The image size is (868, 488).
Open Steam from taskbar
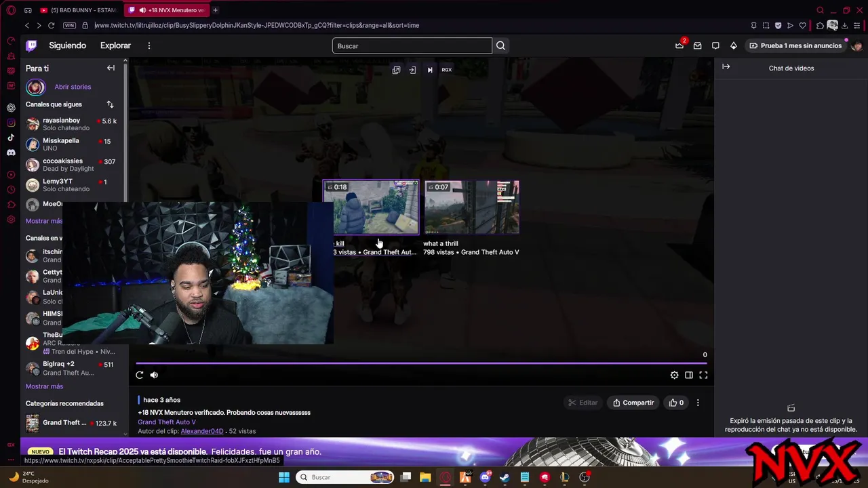505,477
